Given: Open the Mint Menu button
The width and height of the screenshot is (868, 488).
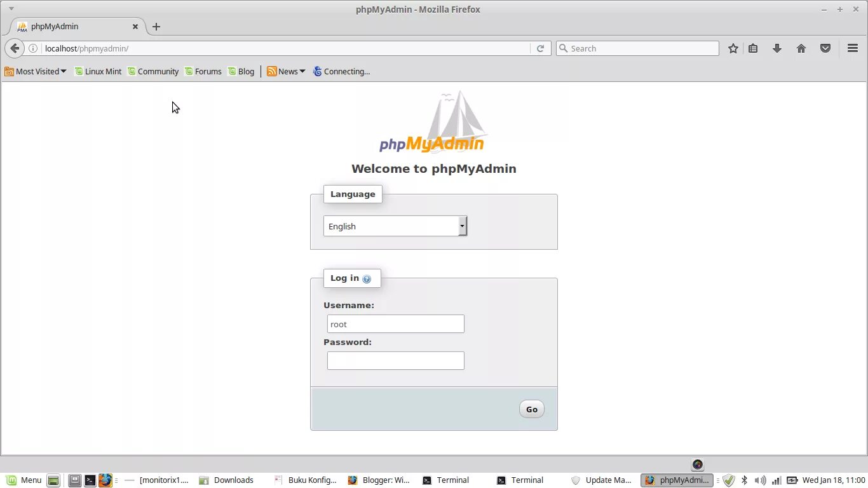Looking at the screenshot, I should pyautogui.click(x=24, y=480).
